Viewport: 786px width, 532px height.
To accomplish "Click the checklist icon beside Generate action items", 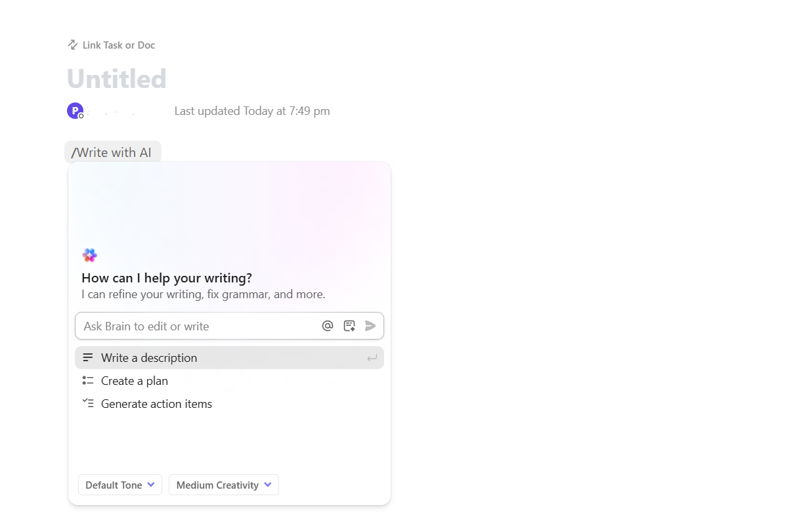I will click(88, 403).
